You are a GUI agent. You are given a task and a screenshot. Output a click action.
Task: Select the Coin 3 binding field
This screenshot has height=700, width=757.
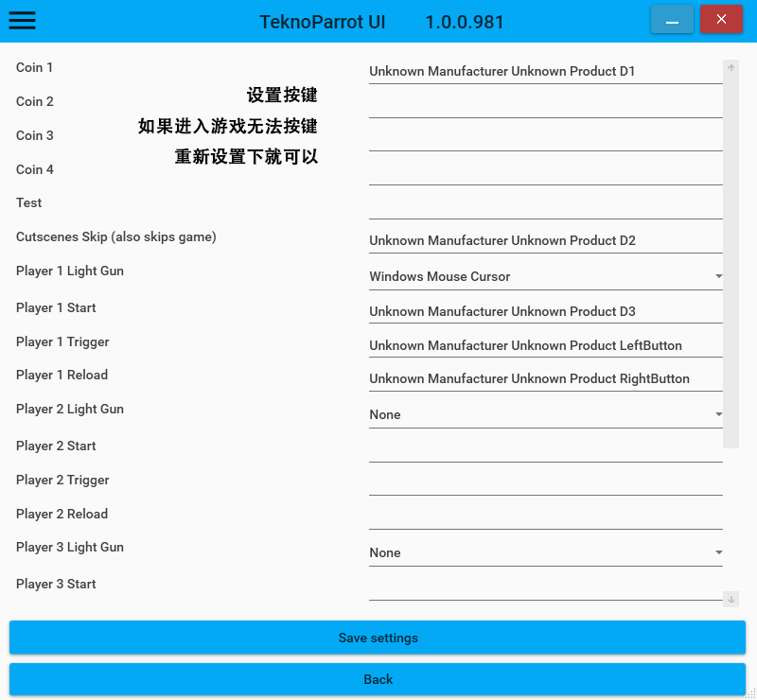[x=545, y=138]
